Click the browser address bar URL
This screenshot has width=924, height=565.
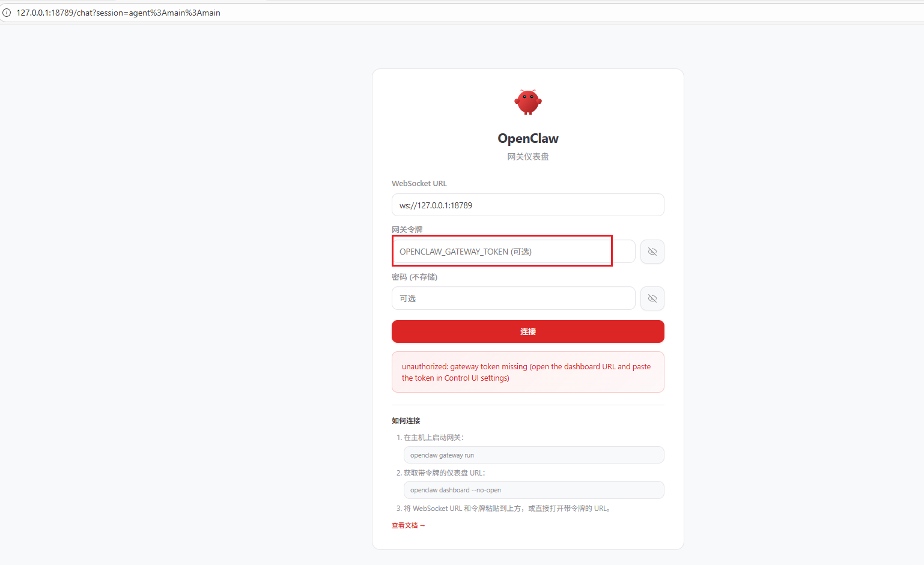coord(118,13)
